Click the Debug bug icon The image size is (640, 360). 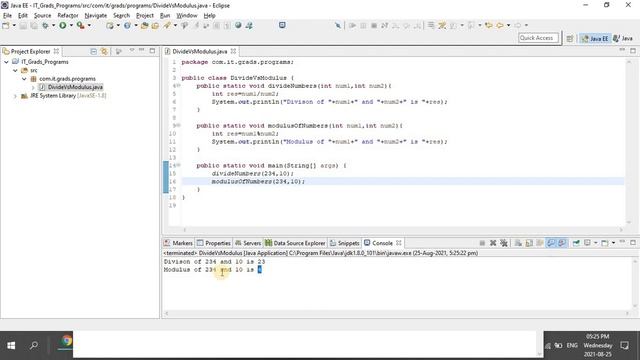45,25
